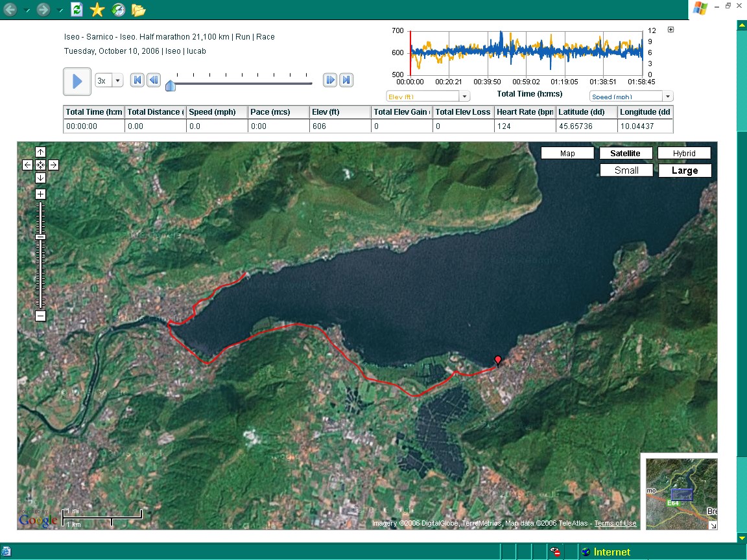Open the Speed (mph) chart axis dropdown
Image resolution: width=747 pixels, height=560 pixels.
(667, 97)
